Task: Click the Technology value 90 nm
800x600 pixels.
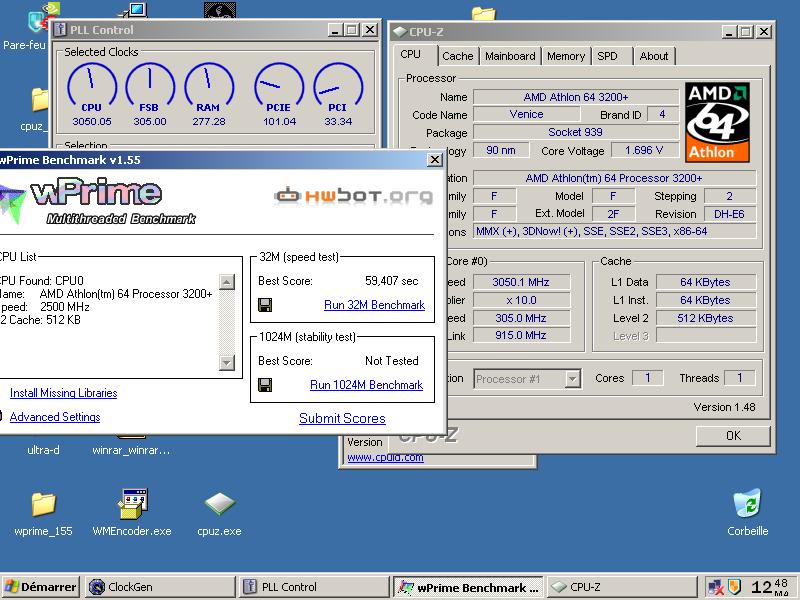Action: 501,150
